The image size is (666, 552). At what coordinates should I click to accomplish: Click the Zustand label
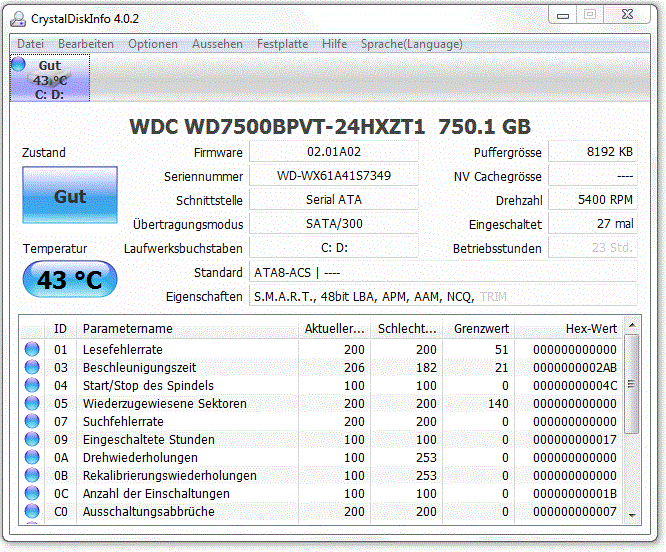(x=44, y=152)
